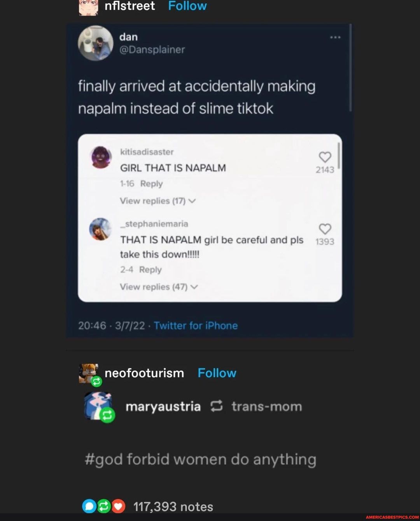
Task: Open kitisadisaster's avatar
Action: [x=101, y=157]
